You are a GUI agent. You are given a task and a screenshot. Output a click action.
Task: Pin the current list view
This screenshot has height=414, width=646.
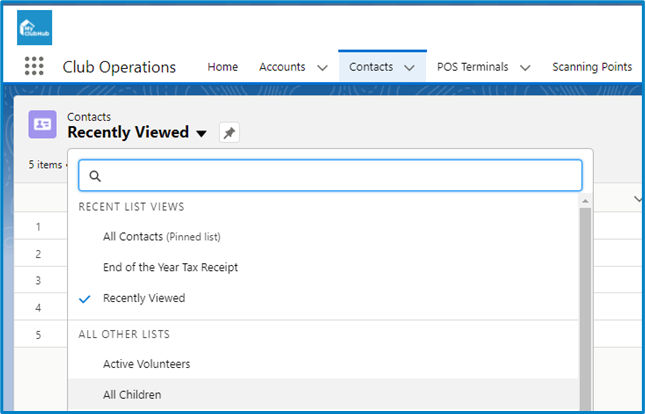pos(228,133)
